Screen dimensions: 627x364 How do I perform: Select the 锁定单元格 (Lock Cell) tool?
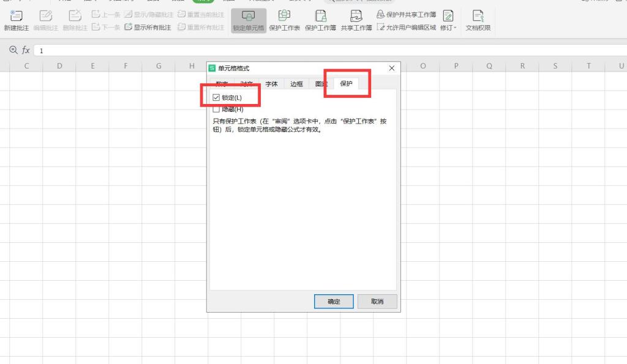[249, 20]
